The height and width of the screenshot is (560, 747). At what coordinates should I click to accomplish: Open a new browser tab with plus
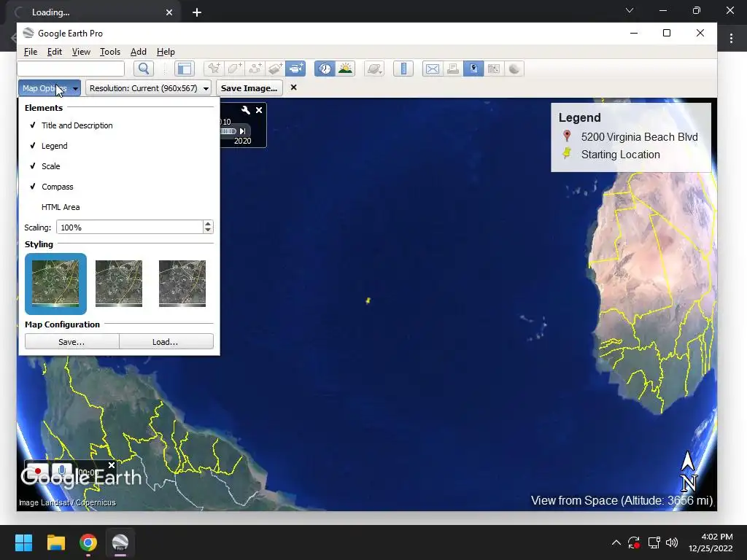pyautogui.click(x=197, y=12)
